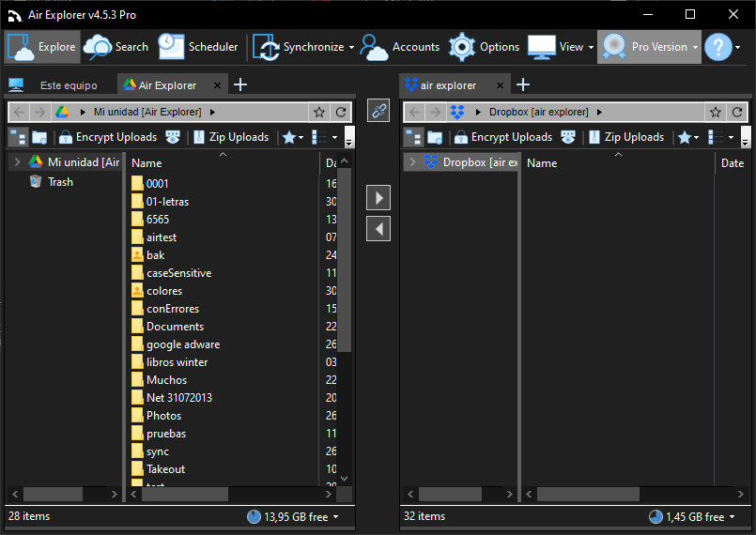Click the Dropbox file list horizontal scrollbar
This screenshot has height=535, width=756.
588,494
